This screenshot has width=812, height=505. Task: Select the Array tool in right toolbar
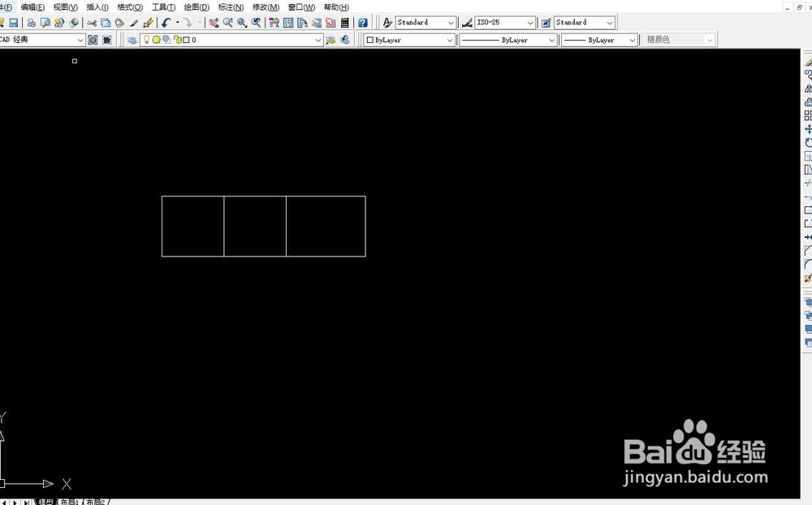click(x=809, y=115)
